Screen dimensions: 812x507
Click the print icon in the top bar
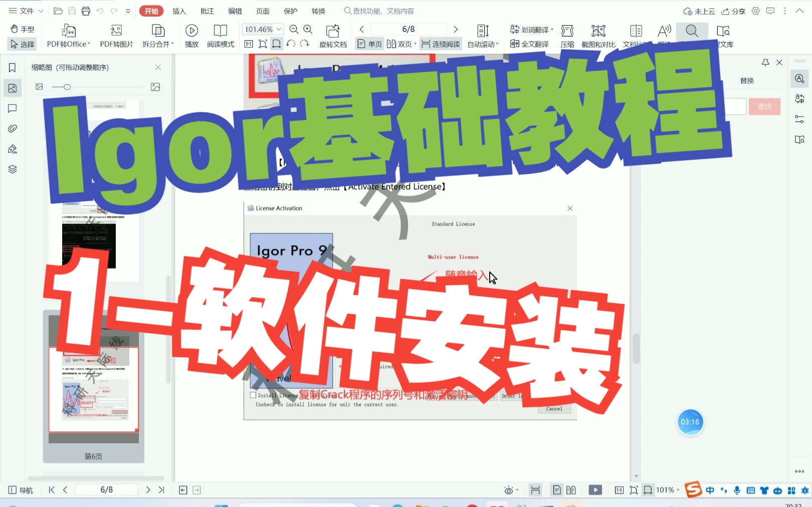click(86, 11)
